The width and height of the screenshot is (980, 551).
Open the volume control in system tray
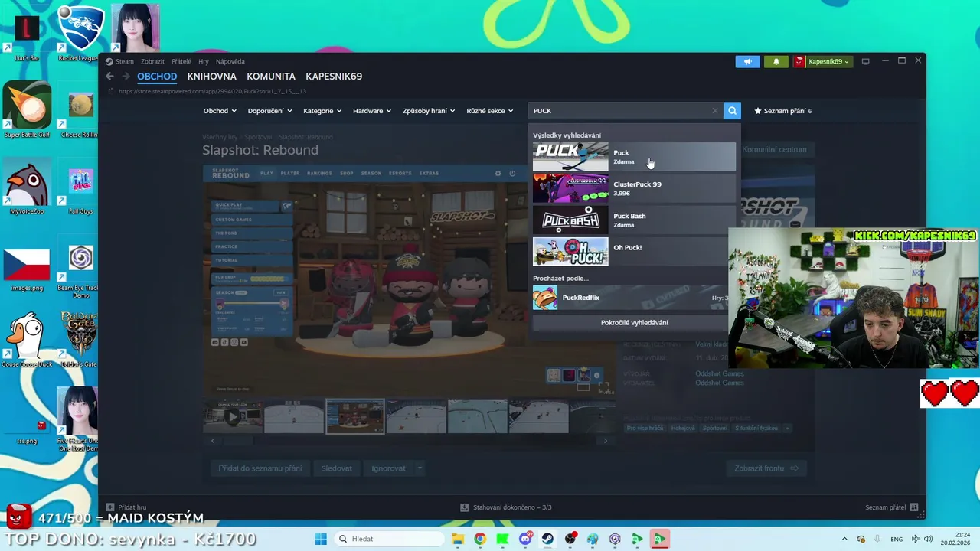pyautogui.click(x=928, y=539)
